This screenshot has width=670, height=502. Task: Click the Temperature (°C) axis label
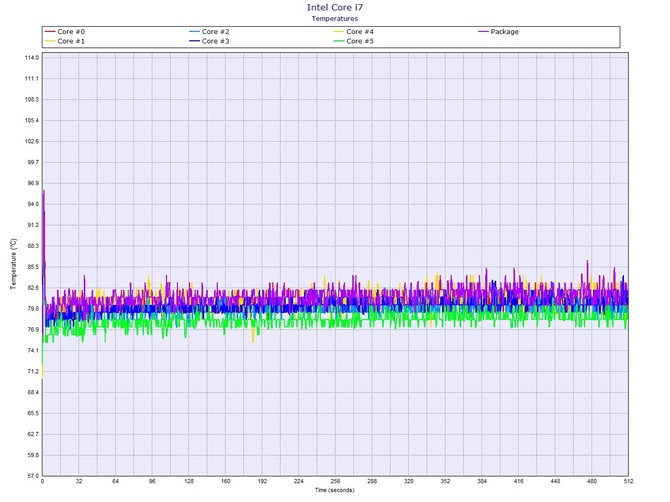[x=14, y=264]
